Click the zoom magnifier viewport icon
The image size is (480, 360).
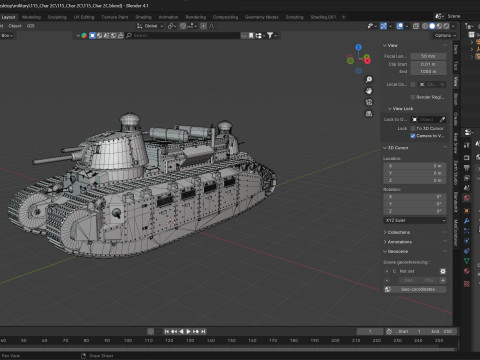(369, 79)
